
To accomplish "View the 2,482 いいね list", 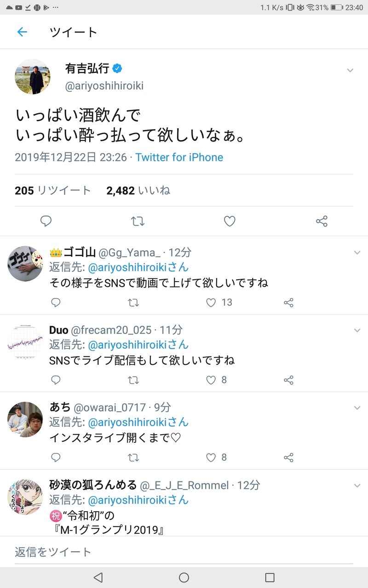I will (x=138, y=191).
